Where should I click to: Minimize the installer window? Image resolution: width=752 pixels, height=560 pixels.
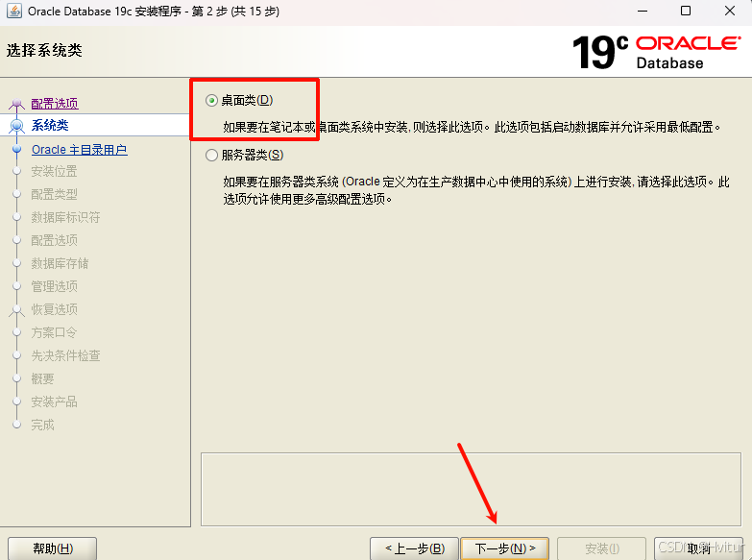[x=643, y=11]
